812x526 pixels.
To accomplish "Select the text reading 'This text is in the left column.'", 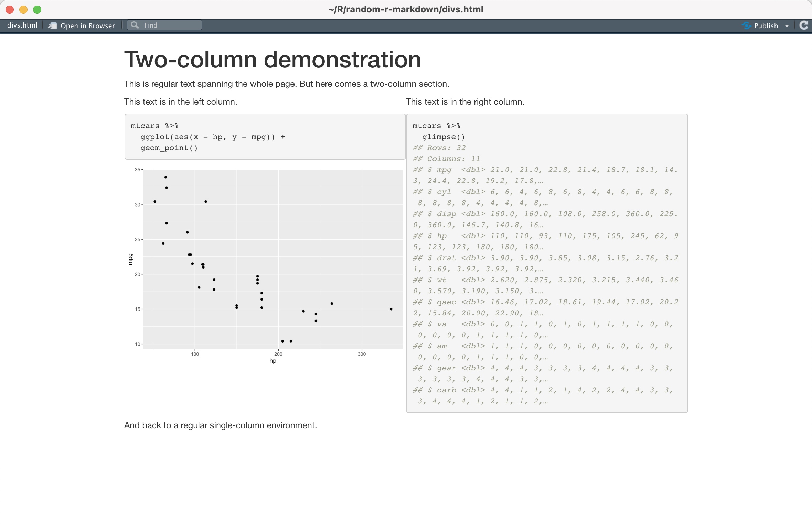I will pos(180,102).
